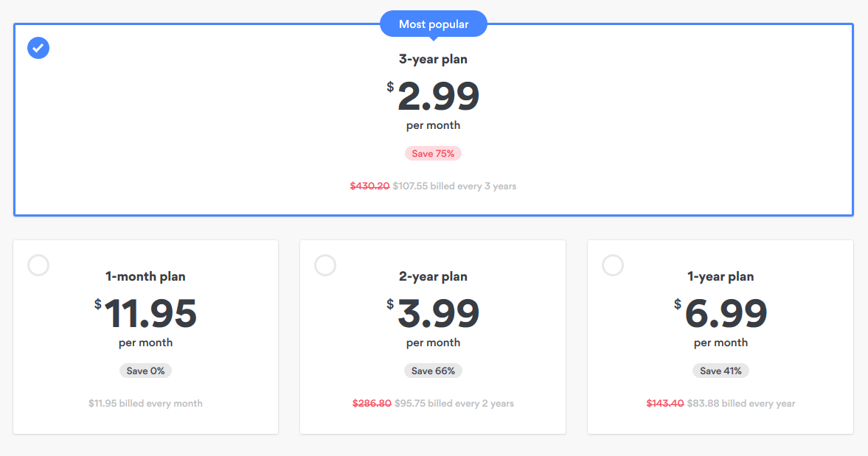
Task: Click the $11.95 per month price
Action: point(145,313)
